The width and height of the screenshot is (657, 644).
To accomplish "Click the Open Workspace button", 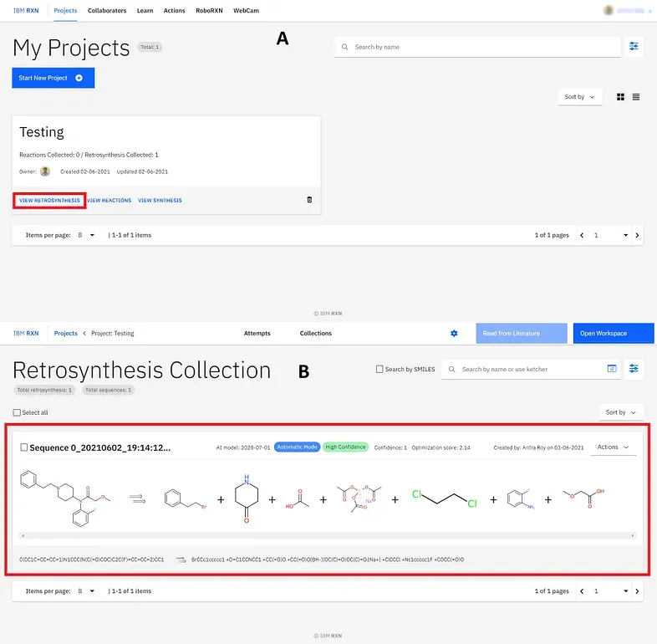I will (x=614, y=334).
